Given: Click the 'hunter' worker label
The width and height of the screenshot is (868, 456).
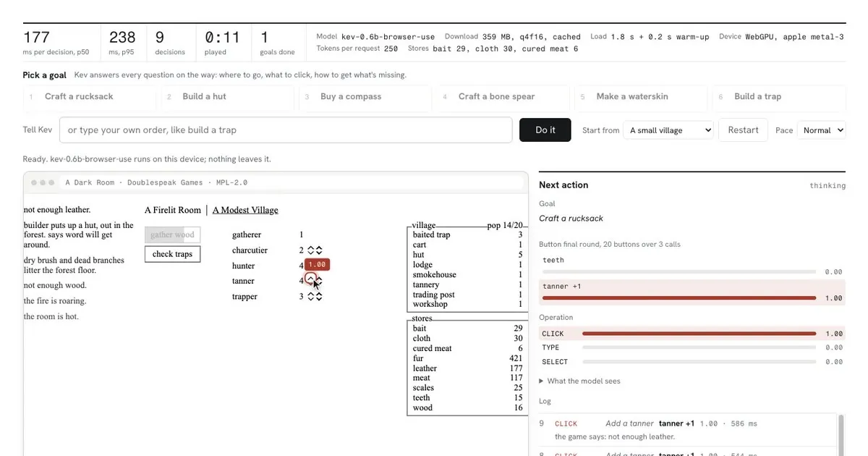Looking at the screenshot, I should [x=244, y=266].
